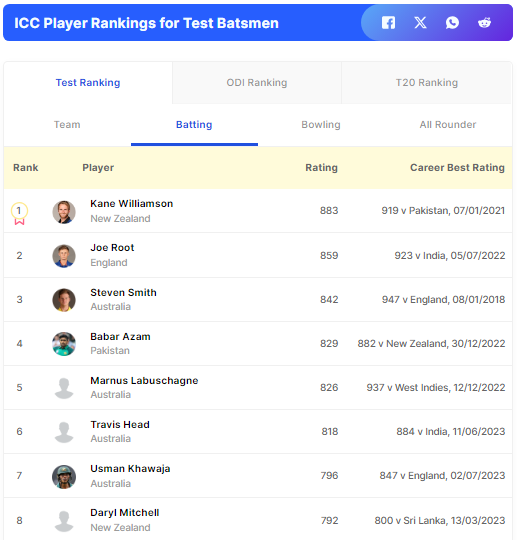Open Marnus Labuschagne player link
This screenshot has height=540, width=517.
click(x=144, y=381)
